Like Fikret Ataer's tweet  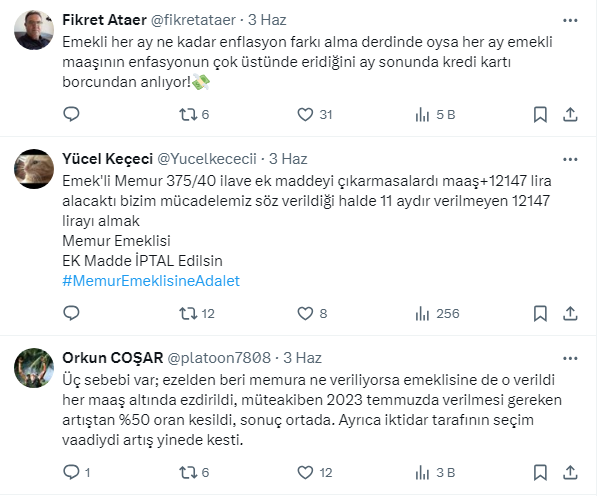coord(305,115)
